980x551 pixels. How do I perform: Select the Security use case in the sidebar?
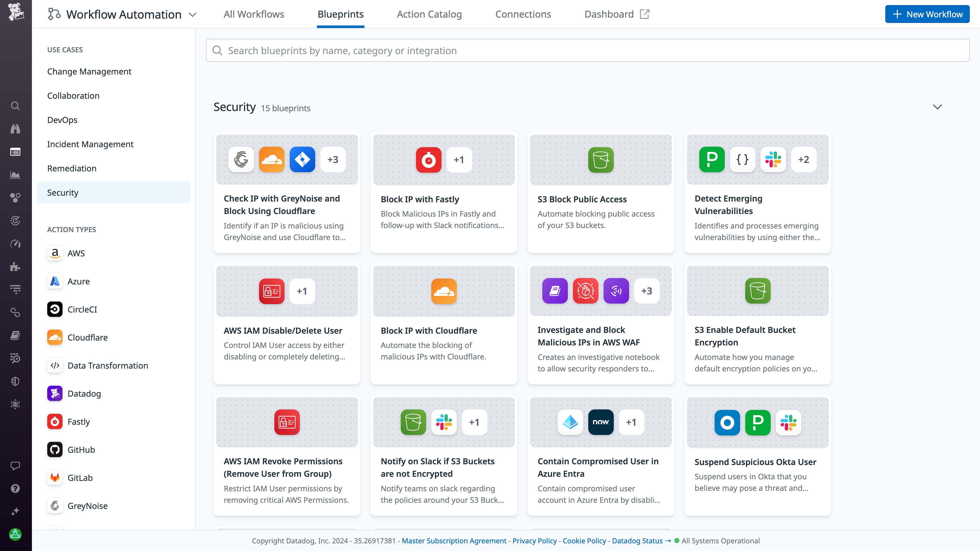tap(62, 192)
